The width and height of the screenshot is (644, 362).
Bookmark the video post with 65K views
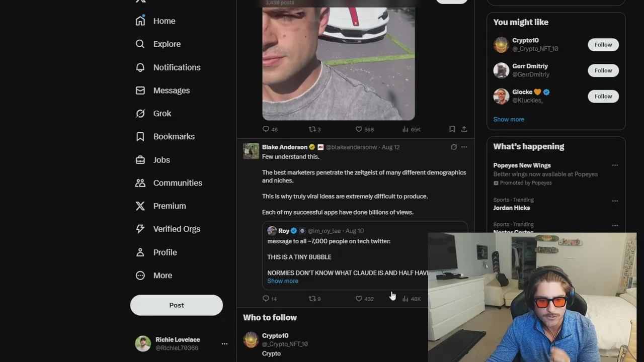coord(452,129)
